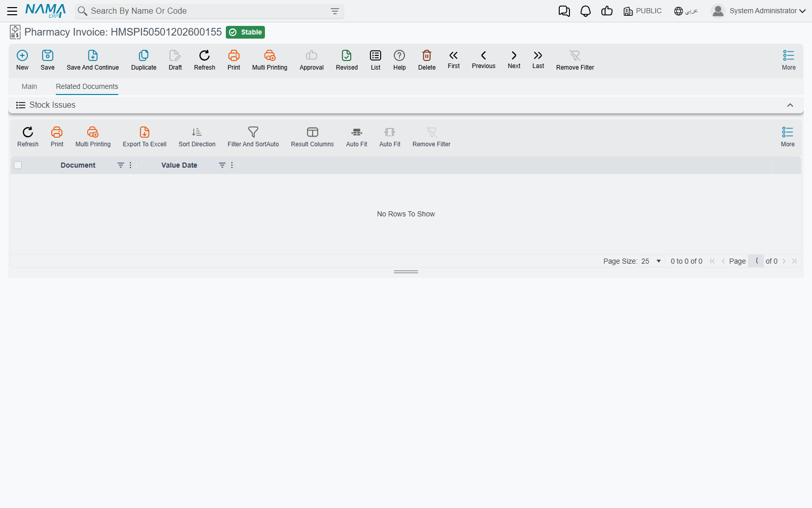Refresh the invoice in main toolbar

pos(205,60)
